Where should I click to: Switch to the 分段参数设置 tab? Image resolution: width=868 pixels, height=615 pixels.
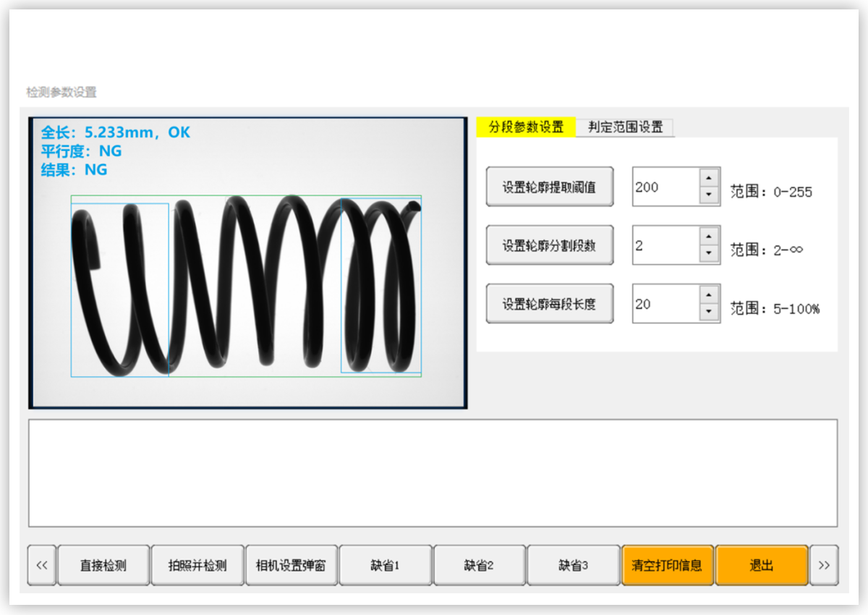pos(526,127)
